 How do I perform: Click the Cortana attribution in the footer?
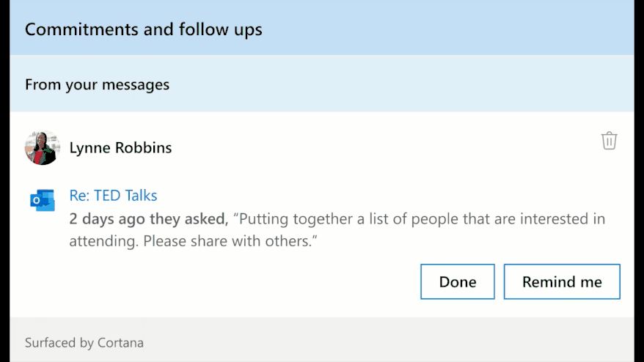(x=84, y=343)
